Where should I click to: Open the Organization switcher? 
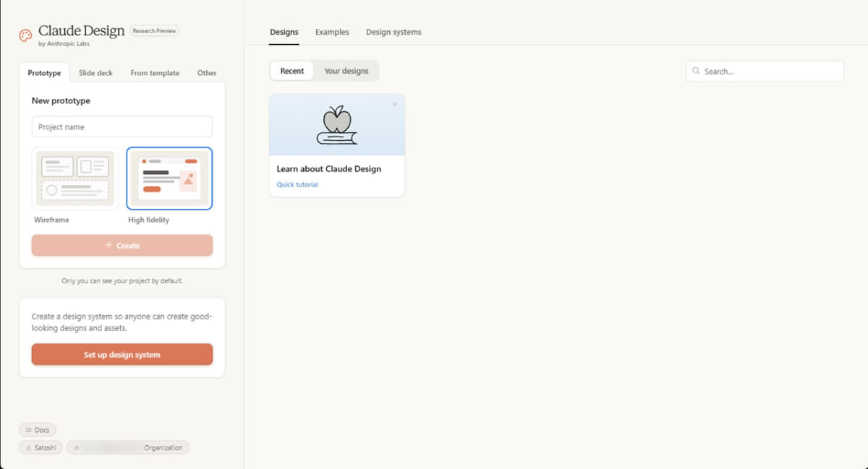coord(128,448)
